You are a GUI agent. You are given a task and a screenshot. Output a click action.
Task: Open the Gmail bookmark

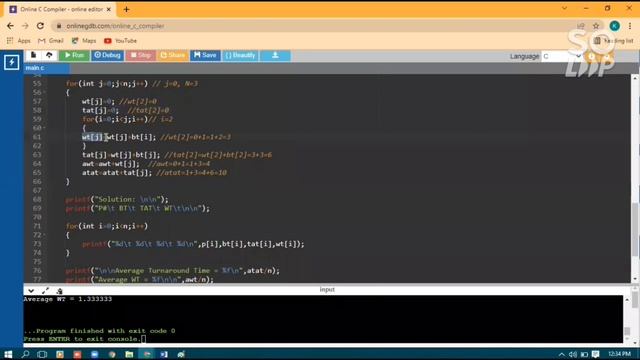(x=51, y=41)
